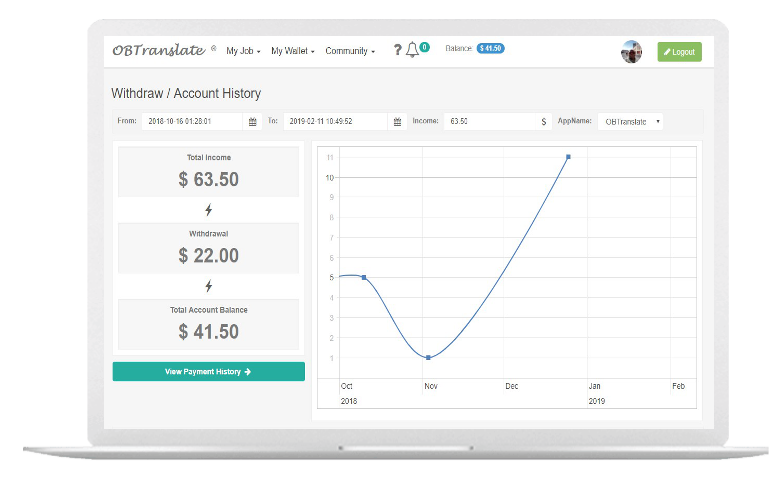The image size is (782, 477).
Task: Click View Payment History button
Action: pos(208,371)
